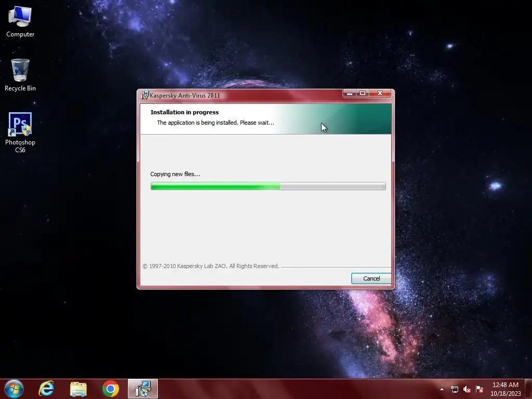Open the Action Center flag icon

click(480, 389)
